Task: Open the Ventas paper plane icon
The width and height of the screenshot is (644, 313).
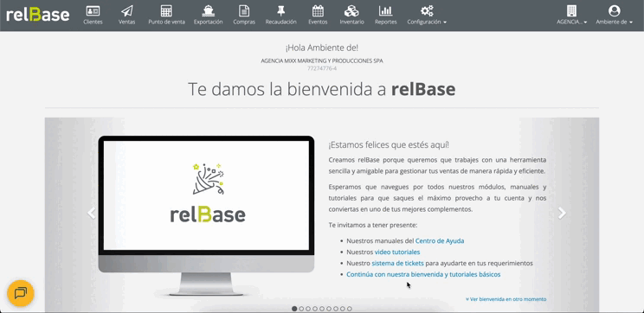Action: 127,11
